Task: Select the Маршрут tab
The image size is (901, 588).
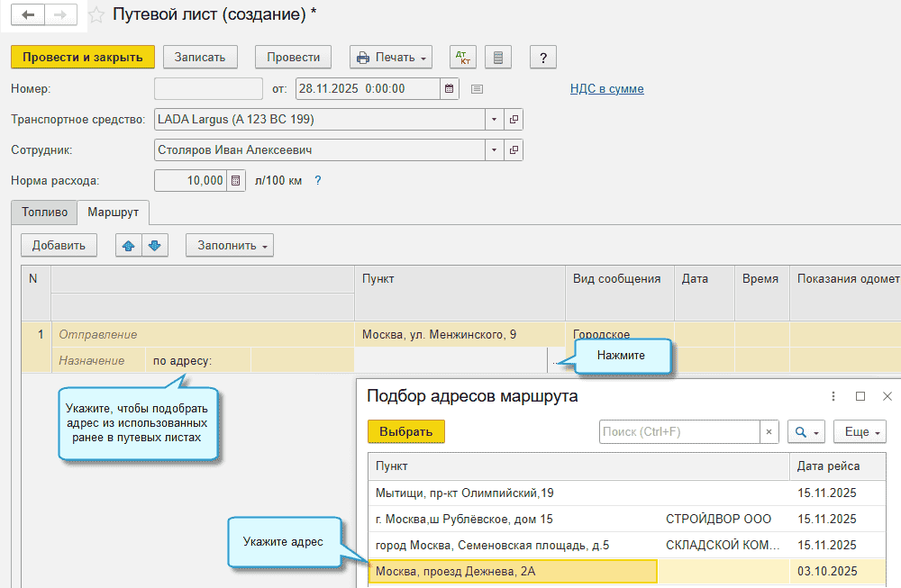Action: 114,213
